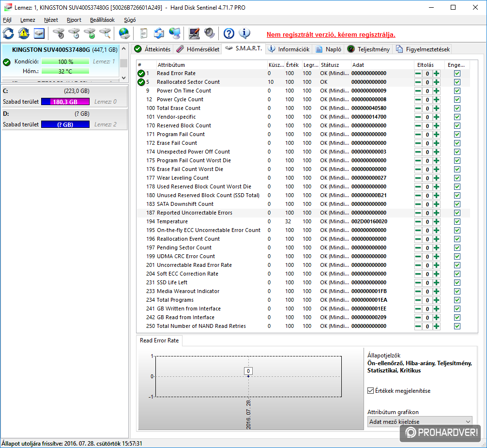Toggle the enable checkbox for Temperature row
This screenshot has width=487, height=448.
(x=457, y=222)
